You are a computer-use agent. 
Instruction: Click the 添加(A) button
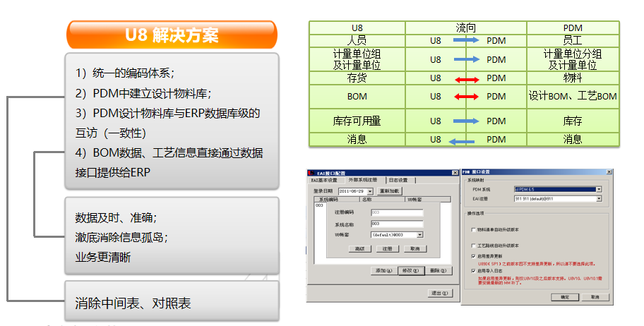point(384,271)
